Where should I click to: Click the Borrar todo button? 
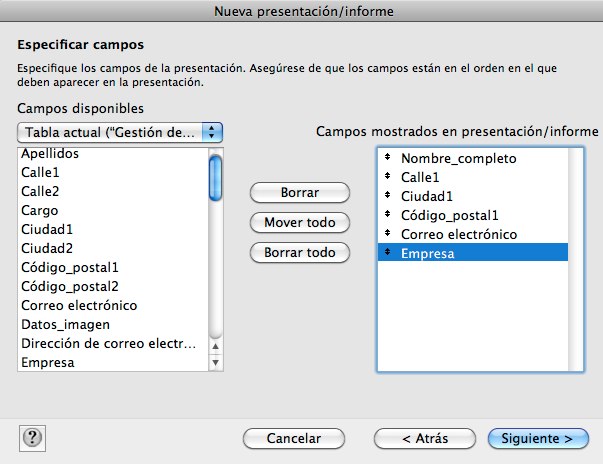[x=300, y=253]
